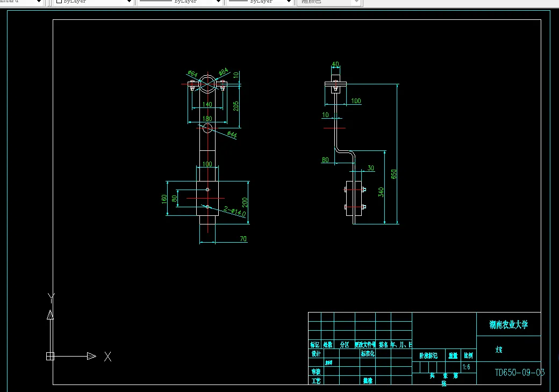Select the ø84 diameter dimension text
Screen dimensions: 559x392
coord(223,72)
